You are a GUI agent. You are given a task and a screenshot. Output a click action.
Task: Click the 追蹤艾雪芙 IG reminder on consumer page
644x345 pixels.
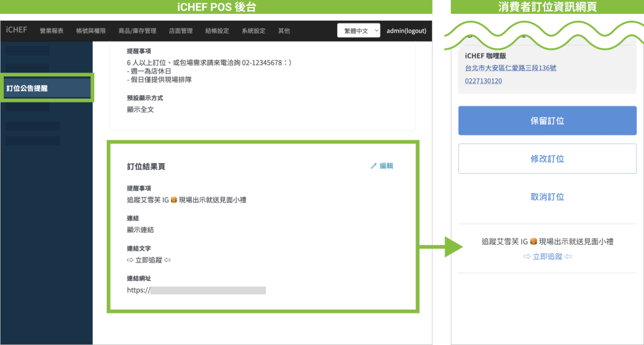[x=547, y=241]
